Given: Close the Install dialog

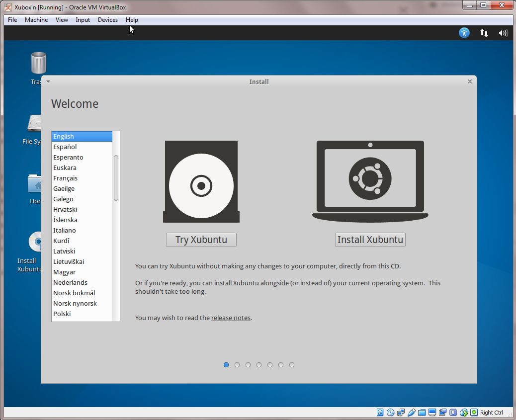Looking at the screenshot, I should [470, 82].
